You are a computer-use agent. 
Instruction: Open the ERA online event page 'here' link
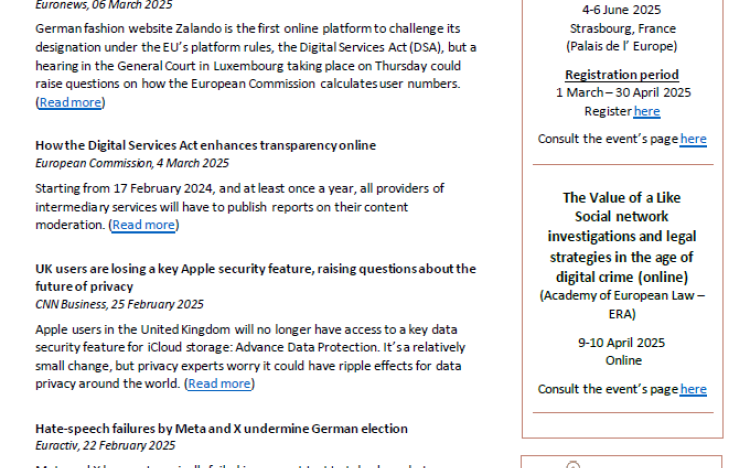click(693, 389)
